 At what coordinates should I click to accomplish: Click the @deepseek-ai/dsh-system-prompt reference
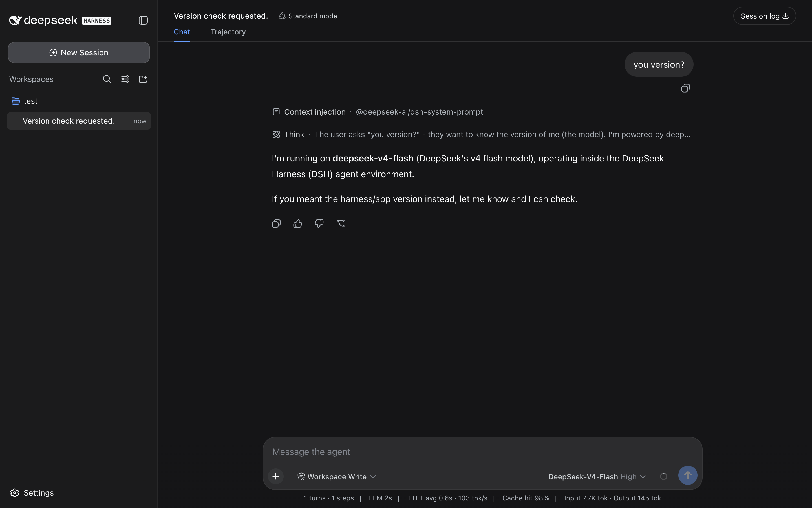420,112
